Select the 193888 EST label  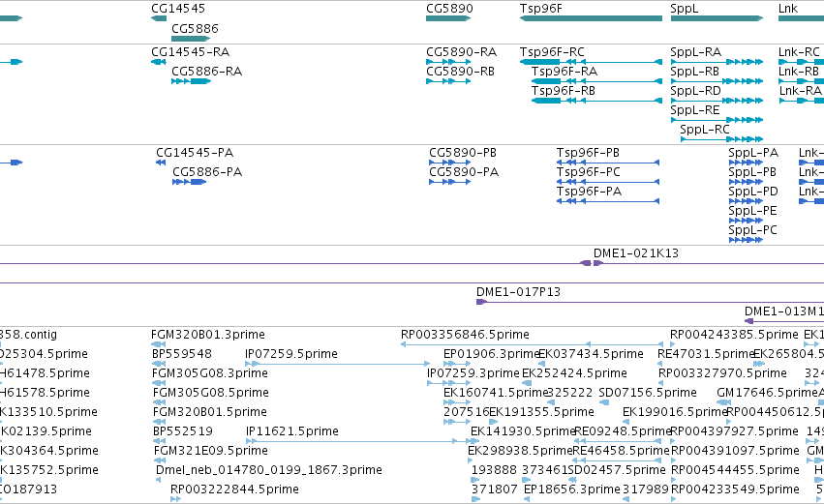[x=494, y=471]
